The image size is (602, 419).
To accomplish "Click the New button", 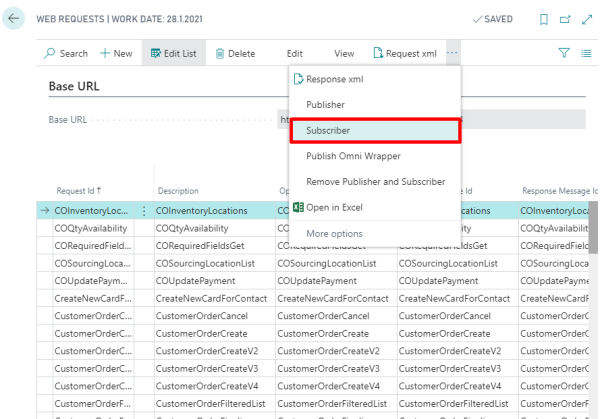I will 116,53.
